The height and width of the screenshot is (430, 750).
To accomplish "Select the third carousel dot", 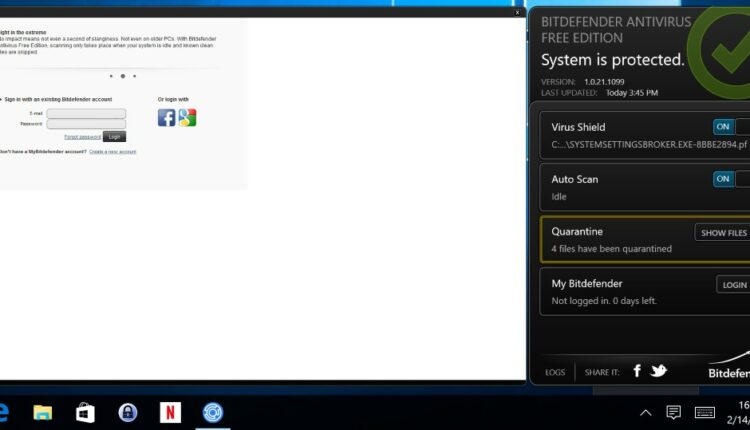I will (134, 76).
